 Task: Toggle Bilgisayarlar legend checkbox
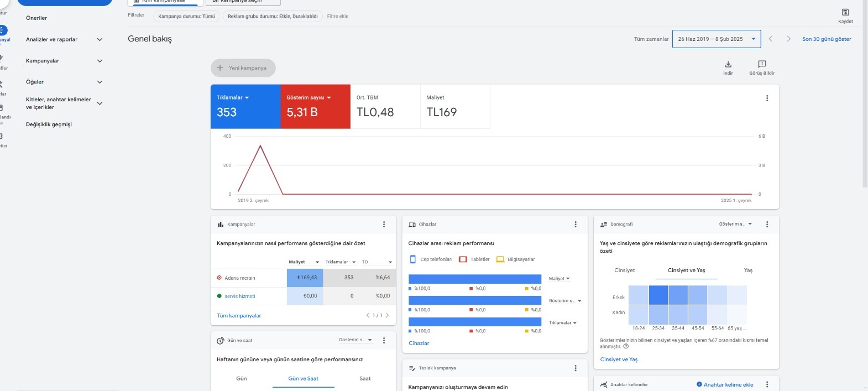coord(500,259)
